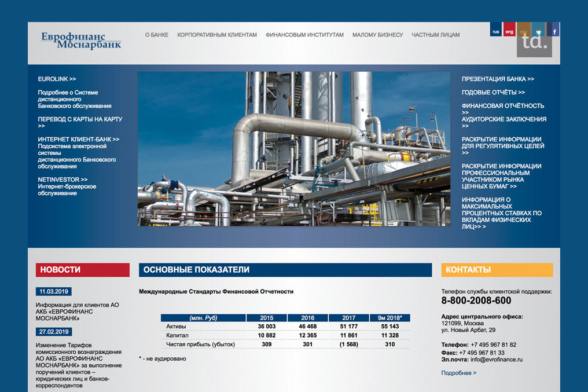
Task: Click net profit value 310
Action: point(389,345)
